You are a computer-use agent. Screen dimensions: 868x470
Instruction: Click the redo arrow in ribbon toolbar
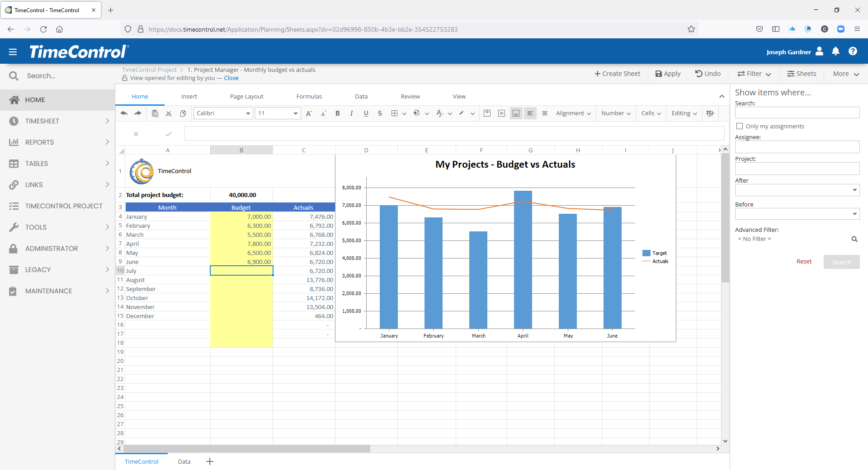[138, 113]
